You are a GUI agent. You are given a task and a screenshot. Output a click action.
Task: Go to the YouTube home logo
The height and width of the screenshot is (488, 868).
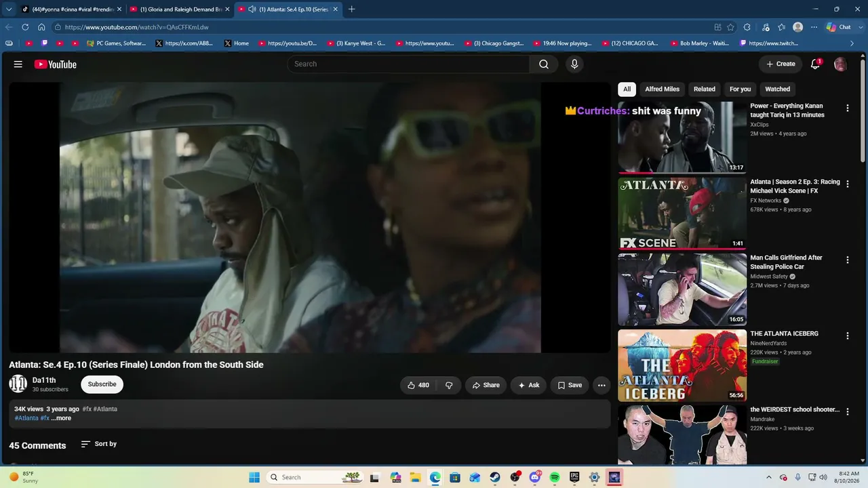point(55,64)
